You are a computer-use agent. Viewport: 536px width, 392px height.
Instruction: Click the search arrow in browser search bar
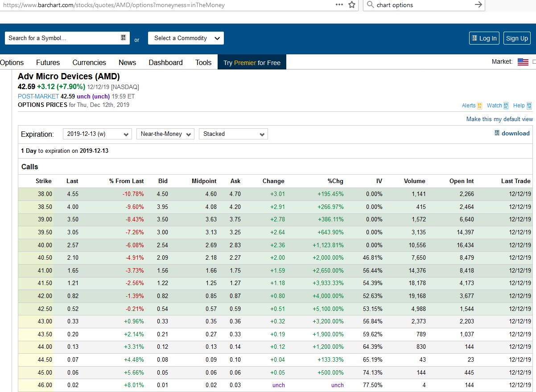point(478,5)
